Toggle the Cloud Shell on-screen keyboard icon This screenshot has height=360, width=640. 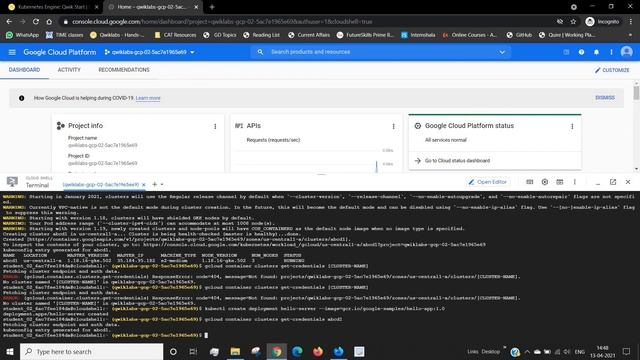529,182
